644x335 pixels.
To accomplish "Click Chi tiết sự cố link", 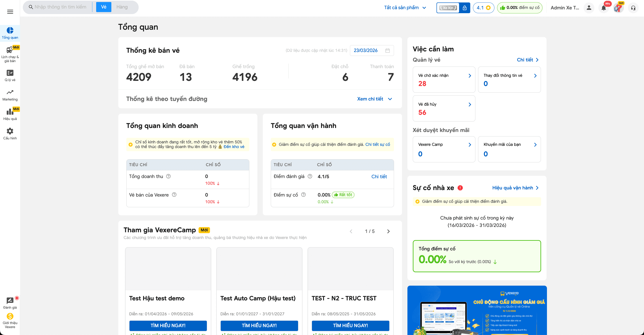I will coord(377,144).
